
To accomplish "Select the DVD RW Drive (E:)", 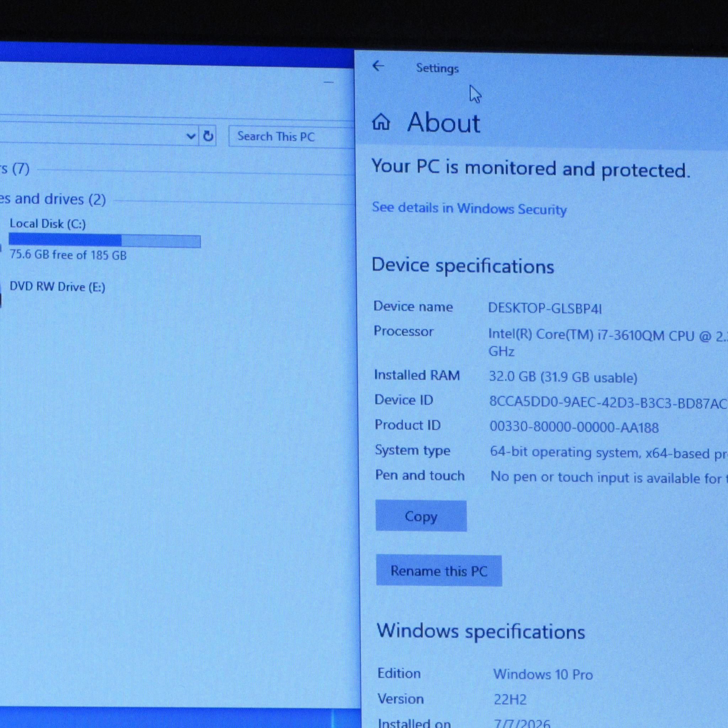I will tap(57, 287).
